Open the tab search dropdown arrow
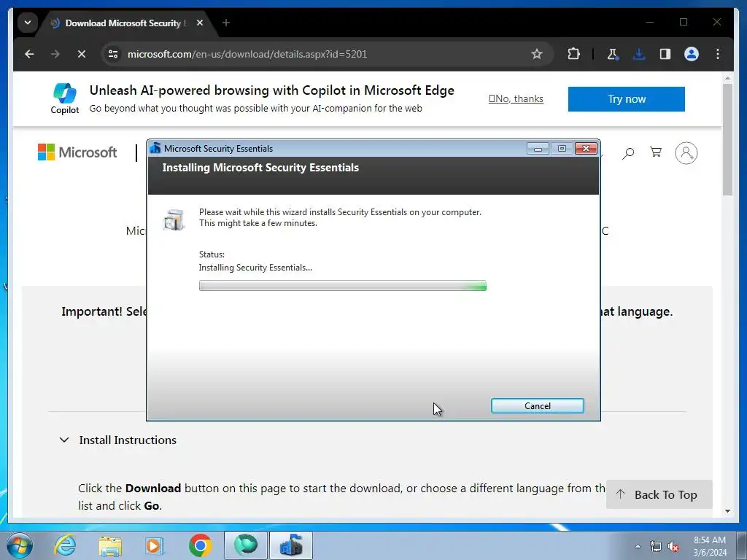The width and height of the screenshot is (747, 560). tap(28, 23)
